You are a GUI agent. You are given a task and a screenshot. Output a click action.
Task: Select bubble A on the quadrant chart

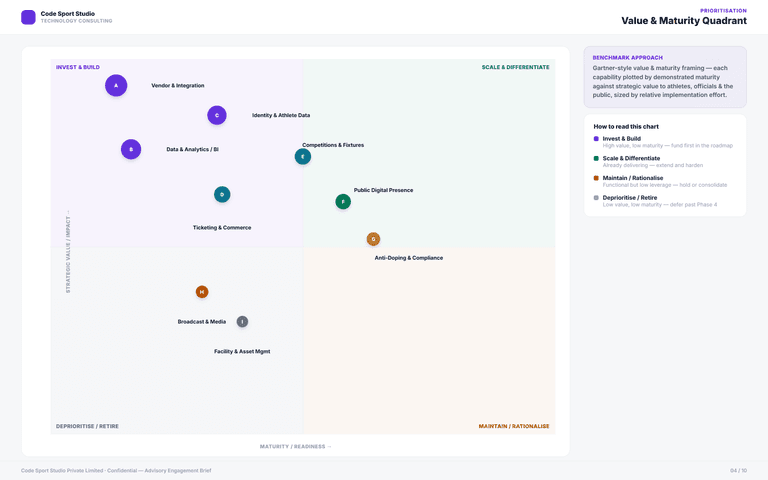[116, 85]
